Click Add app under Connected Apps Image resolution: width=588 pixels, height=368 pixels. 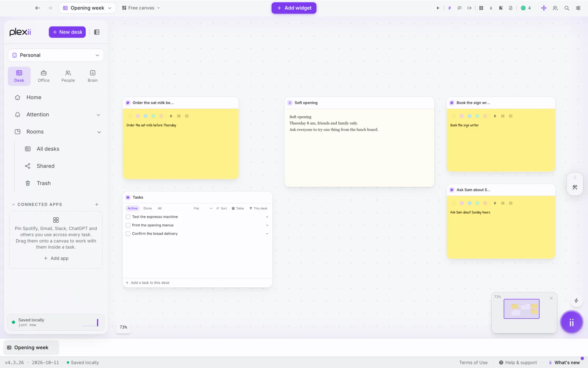(x=56, y=258)
